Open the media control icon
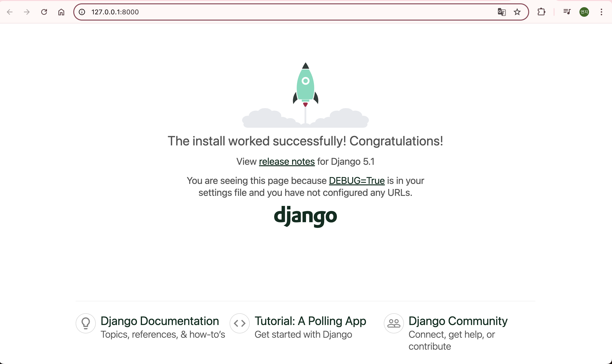The width and height of the screenshot is (612, 364). point(567,12)
